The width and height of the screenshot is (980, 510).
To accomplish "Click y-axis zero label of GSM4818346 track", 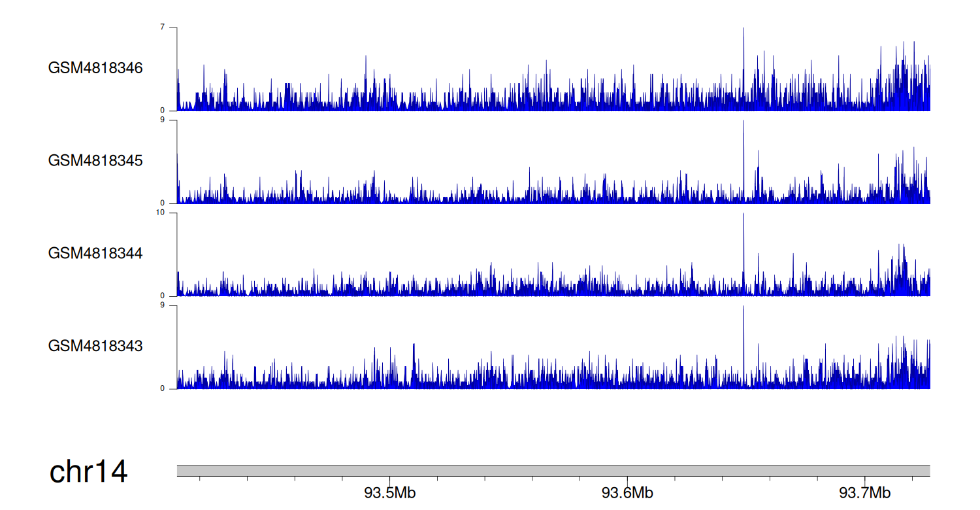I will click(172, 110).
